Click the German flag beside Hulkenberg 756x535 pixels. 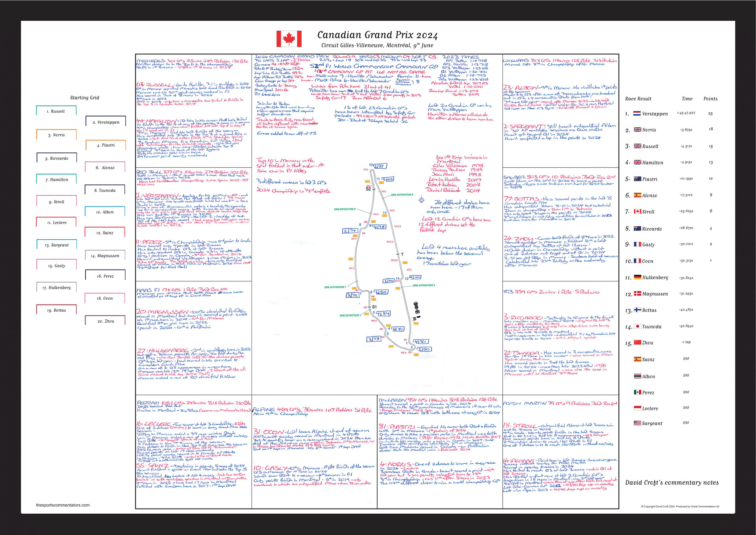(637, 277)
